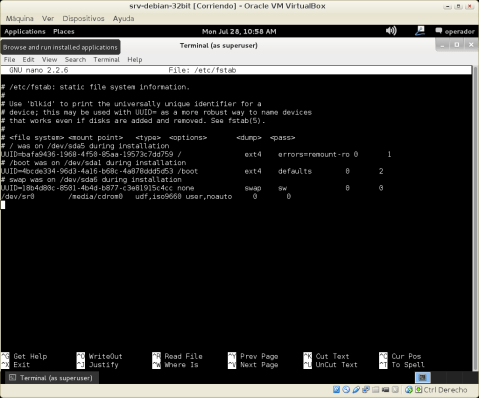Click the 'GNU nano 2.2.6' title text
Viewport: 479px width, 398px height.
[39, 70]
